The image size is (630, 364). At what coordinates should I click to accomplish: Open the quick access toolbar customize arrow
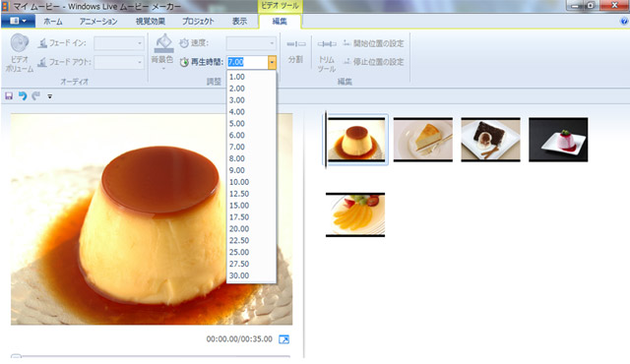point(50,96)
